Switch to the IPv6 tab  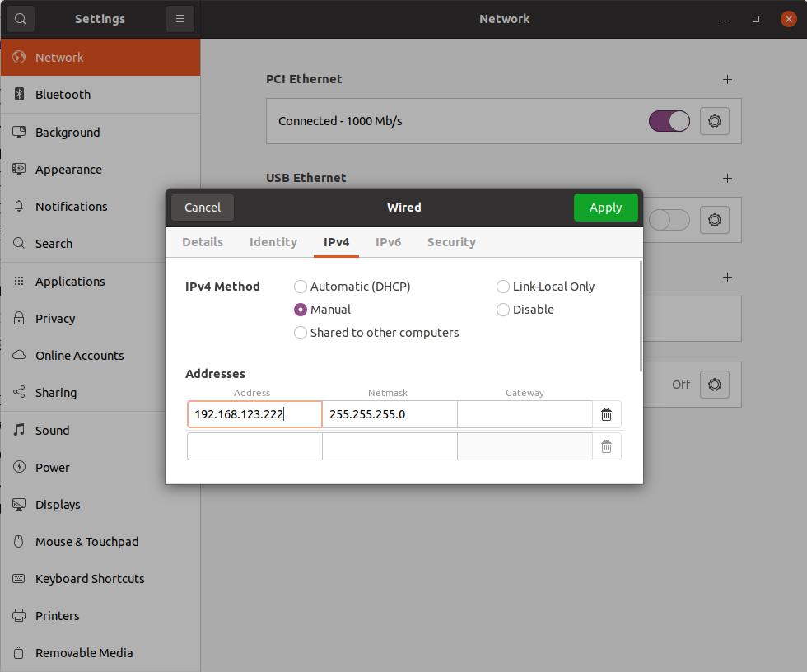coord(388,242)
